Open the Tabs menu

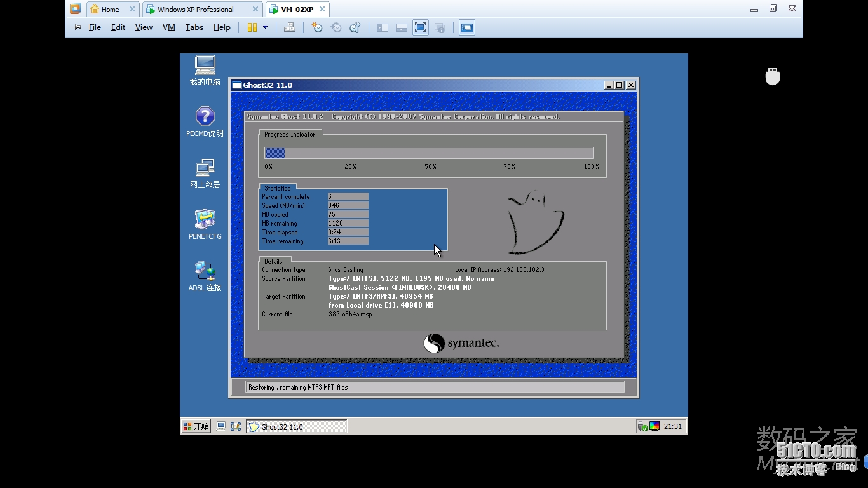click(194, 27)
